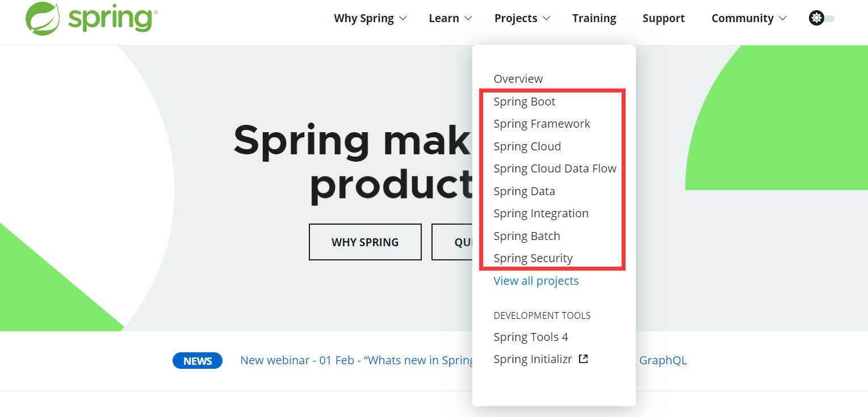This screenshot has height=417, width=868.
Task: Select Spring Cloud Data Flow
Action: click(555, 169)
